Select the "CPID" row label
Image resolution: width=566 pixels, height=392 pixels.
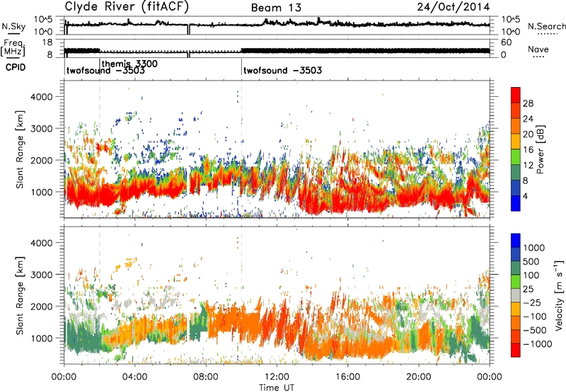pos(16,67)
